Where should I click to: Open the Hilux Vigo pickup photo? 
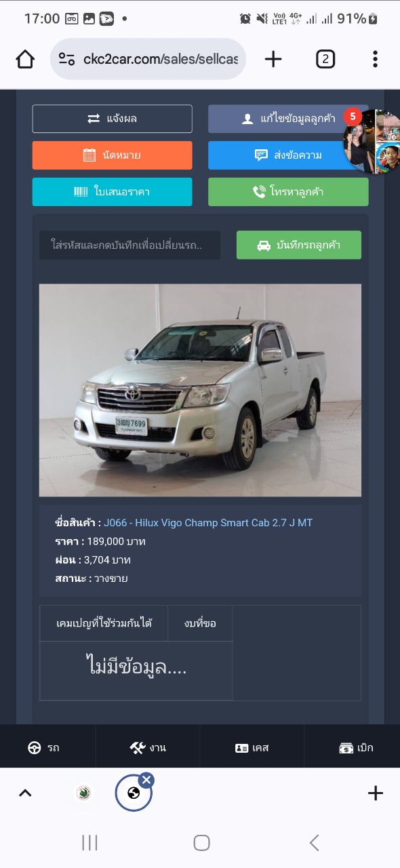coord(200,390)
